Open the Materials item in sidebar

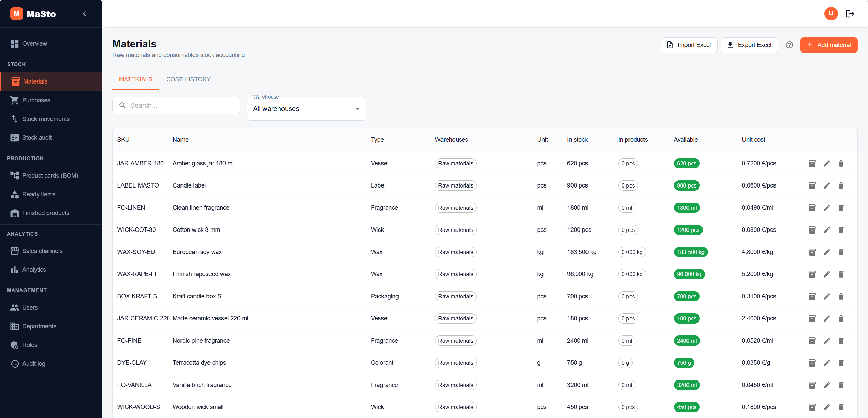51,81
